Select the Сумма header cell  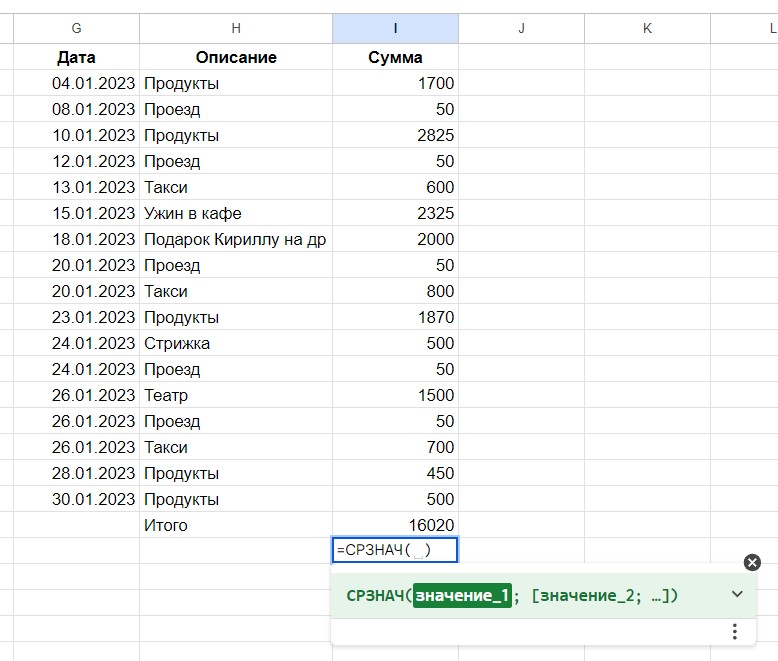click(395, 57)
